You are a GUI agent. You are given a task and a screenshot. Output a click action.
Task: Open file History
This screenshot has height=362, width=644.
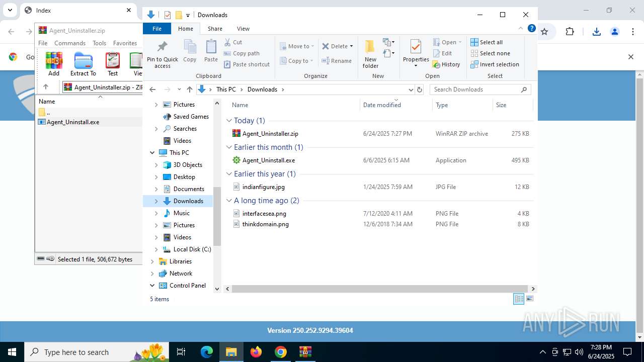(x=446, y=64)
